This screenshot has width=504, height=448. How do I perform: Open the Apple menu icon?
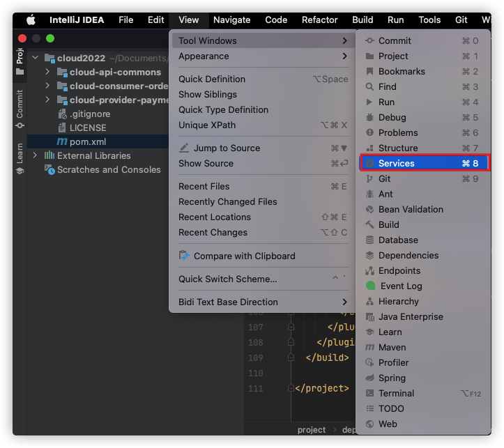31,20
